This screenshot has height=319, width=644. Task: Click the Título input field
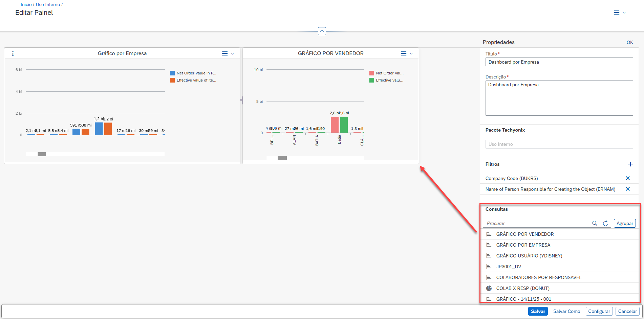(559, 62)
